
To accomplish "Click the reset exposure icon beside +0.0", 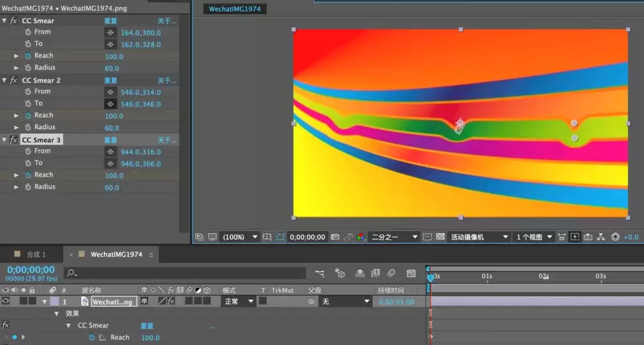I will pyautogui.click(x=615, y=237).
